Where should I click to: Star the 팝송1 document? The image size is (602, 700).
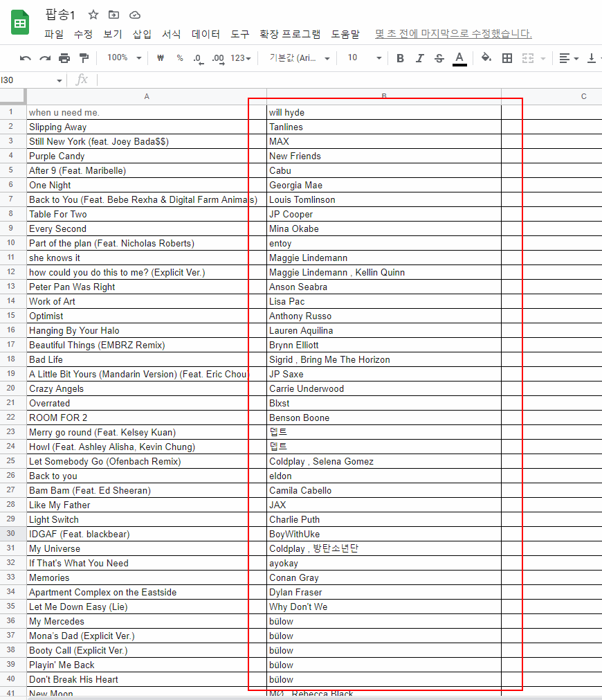93,15
